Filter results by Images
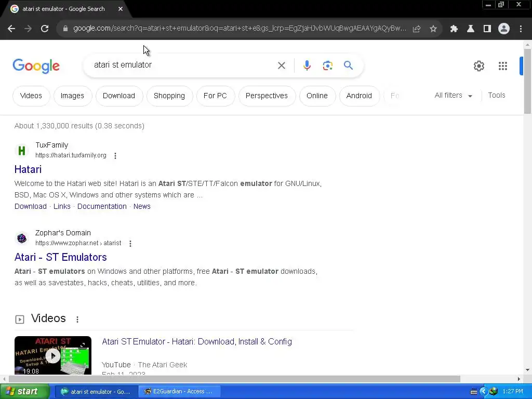The height and width of the screenshot is (399, 532). tap(72, 96)
